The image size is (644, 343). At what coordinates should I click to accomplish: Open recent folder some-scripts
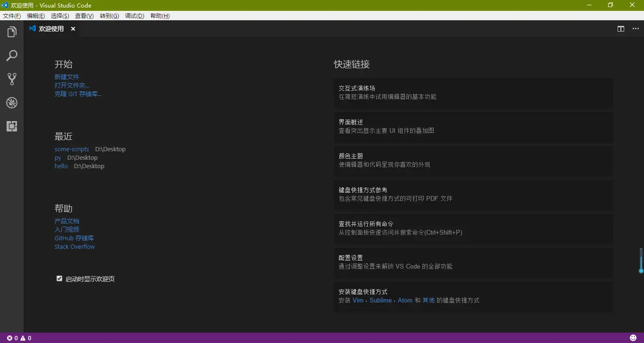click(x=72, y=149)
